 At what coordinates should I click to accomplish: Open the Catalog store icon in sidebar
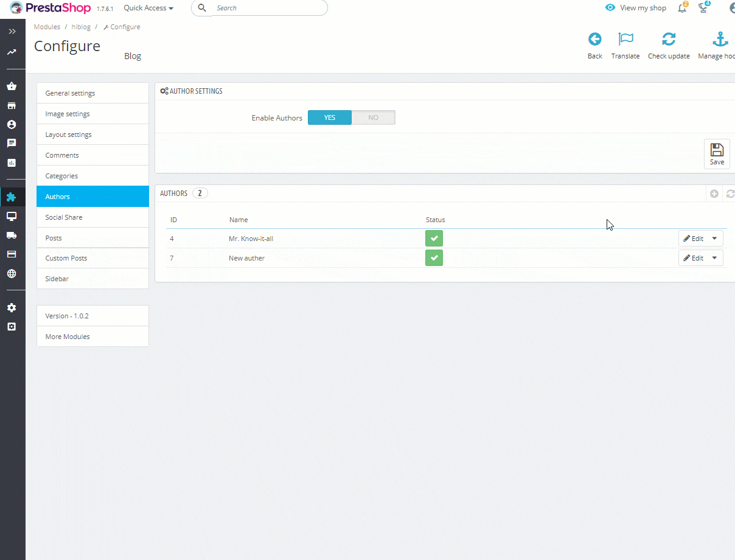[x=12, y=105]
